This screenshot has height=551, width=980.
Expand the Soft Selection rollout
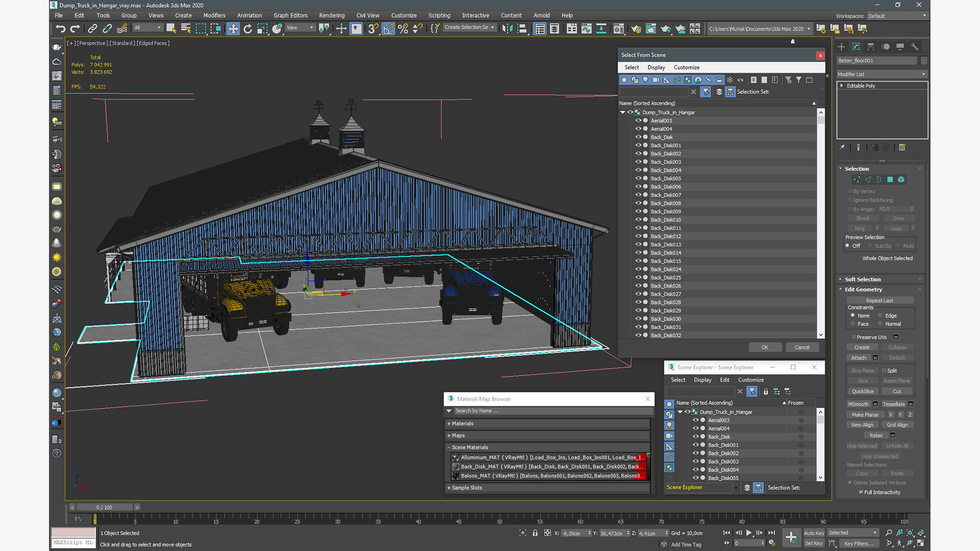(863, 280)
